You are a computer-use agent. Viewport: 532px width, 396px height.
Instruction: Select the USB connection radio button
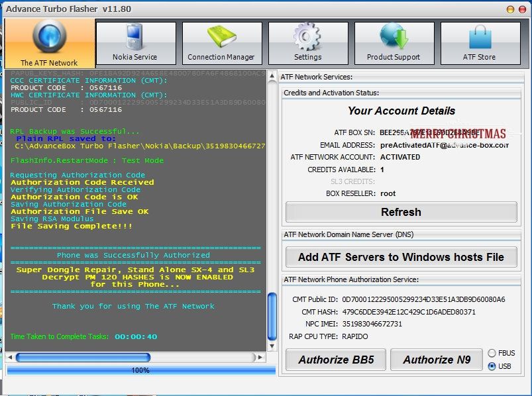491,366
